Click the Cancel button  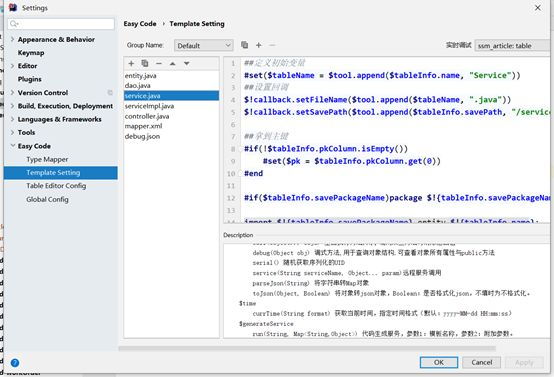(482, 363)
